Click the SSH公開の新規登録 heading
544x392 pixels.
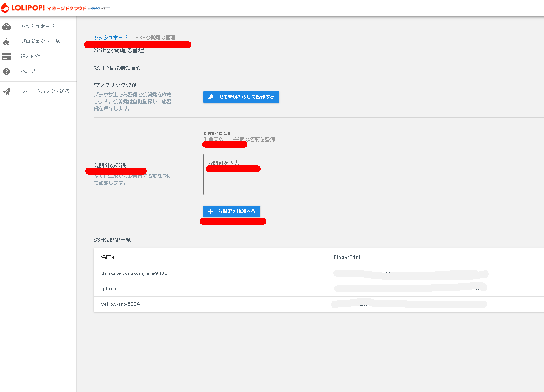pos(118,68)
